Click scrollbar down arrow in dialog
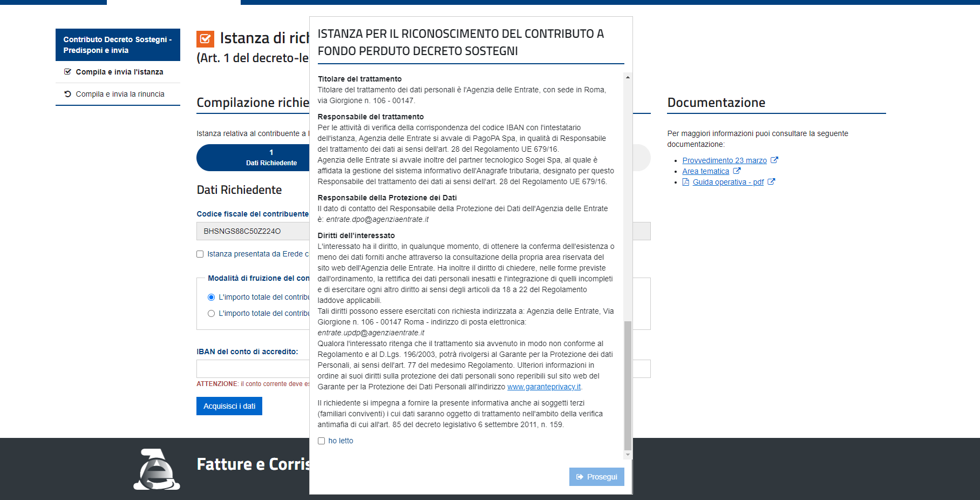This screenshot has width=980, height=500. point(627,455)
